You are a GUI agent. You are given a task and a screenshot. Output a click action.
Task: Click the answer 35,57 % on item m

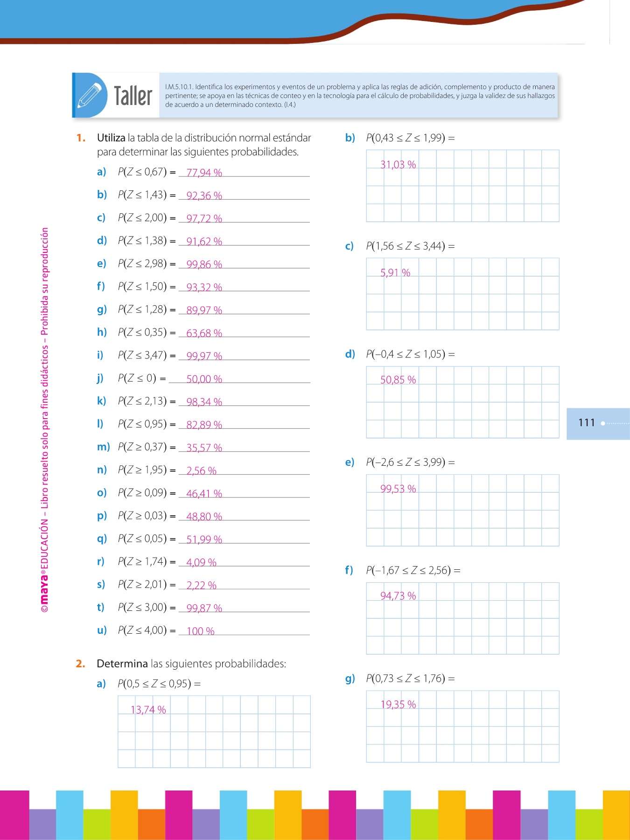pyautogui.click(x=204, y=448)
